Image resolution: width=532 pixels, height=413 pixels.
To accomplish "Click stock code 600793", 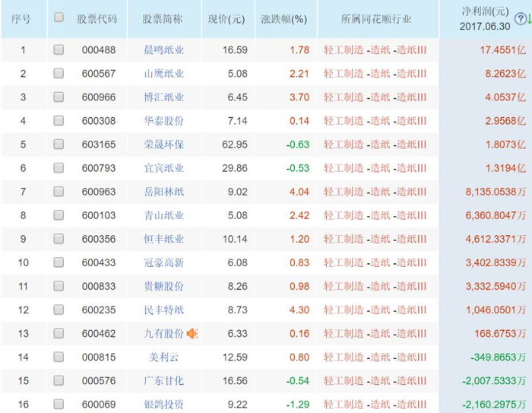I will [x=98, y=168].
